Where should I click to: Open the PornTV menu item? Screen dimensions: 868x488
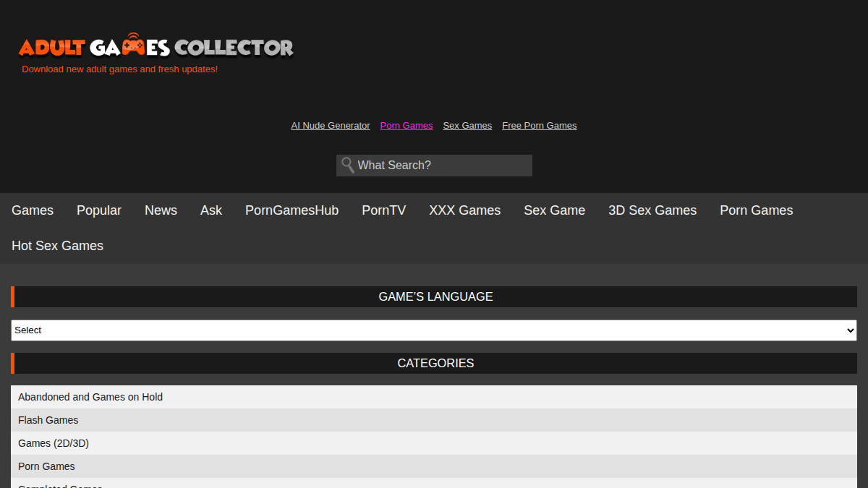[384, 210]
